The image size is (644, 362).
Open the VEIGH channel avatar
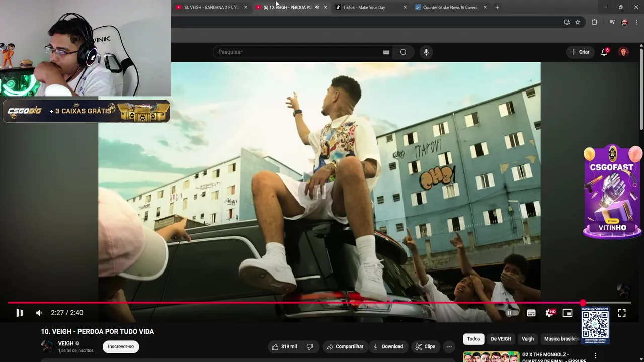point(47,346)
